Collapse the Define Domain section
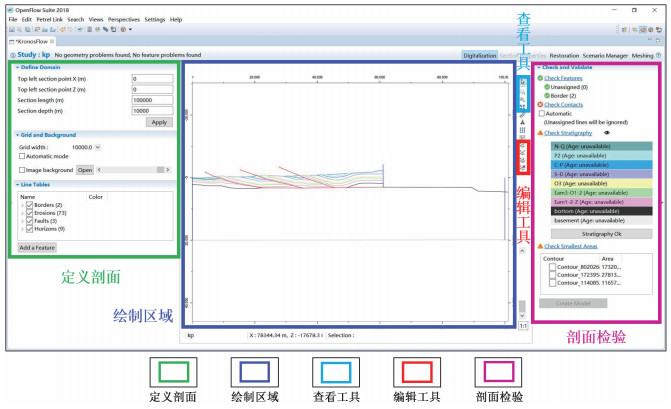The height and width of the screenshot is (409, 671). coord(17,66)
